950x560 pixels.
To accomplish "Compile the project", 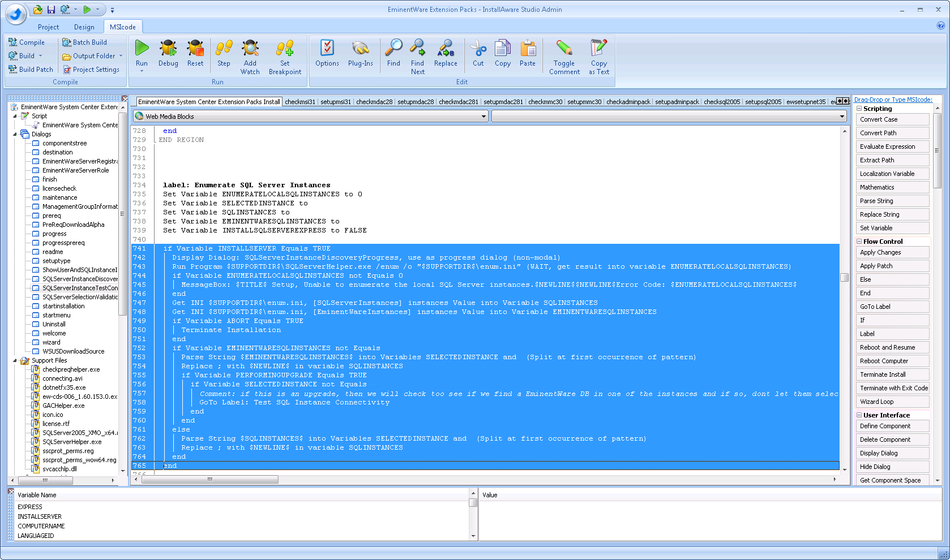I will point(27,42).
